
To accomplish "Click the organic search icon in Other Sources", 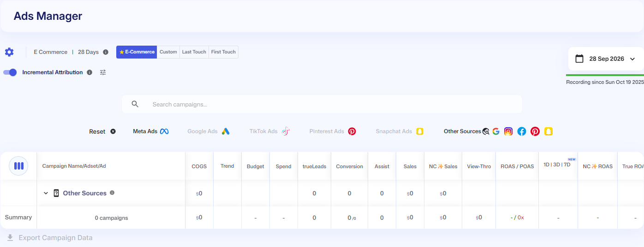I will point(486,131).
